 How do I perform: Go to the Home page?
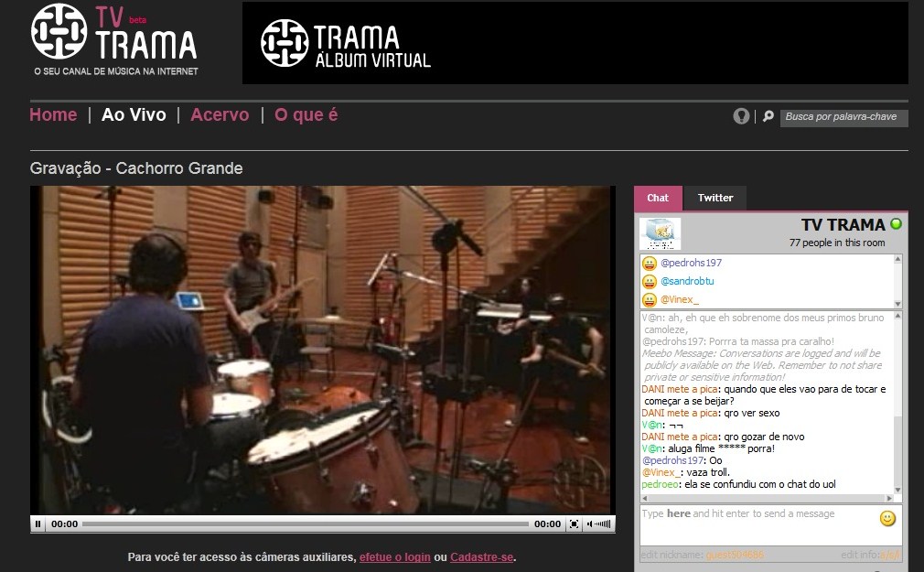coord(53,114)
